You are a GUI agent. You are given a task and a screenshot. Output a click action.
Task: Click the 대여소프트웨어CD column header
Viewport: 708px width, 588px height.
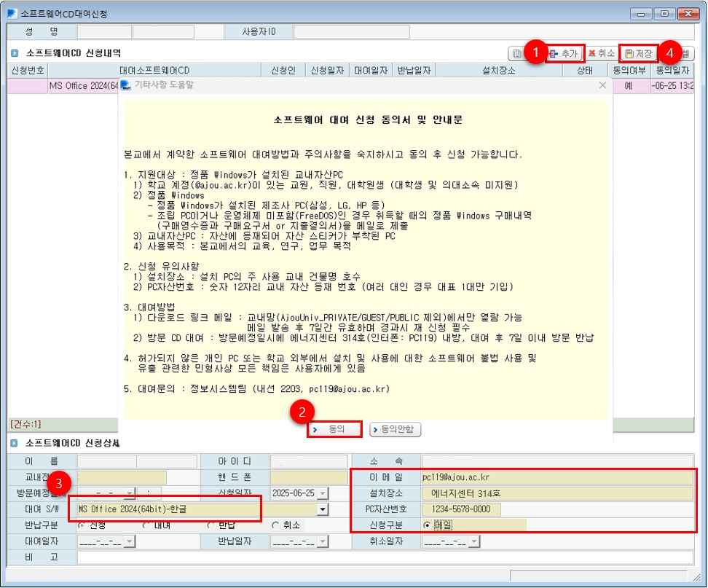(154, 70)
